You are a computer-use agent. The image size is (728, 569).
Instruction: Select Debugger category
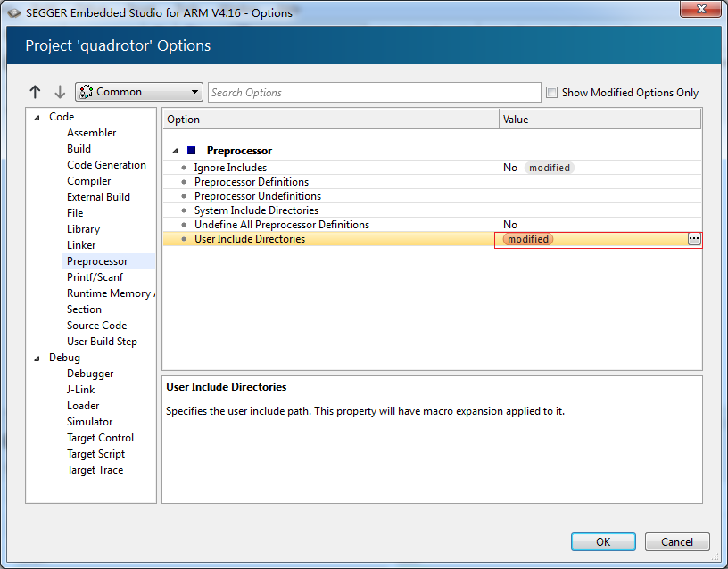90,374
